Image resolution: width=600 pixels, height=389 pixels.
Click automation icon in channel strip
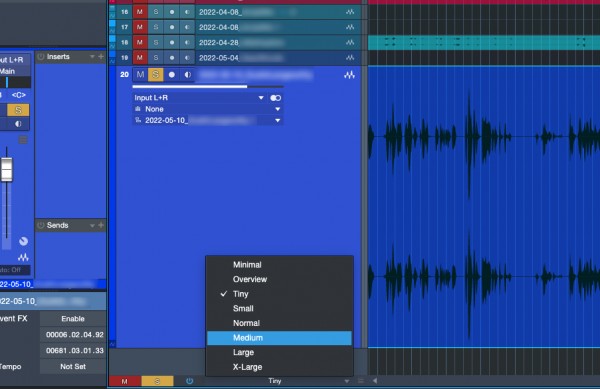pos(23,257)
